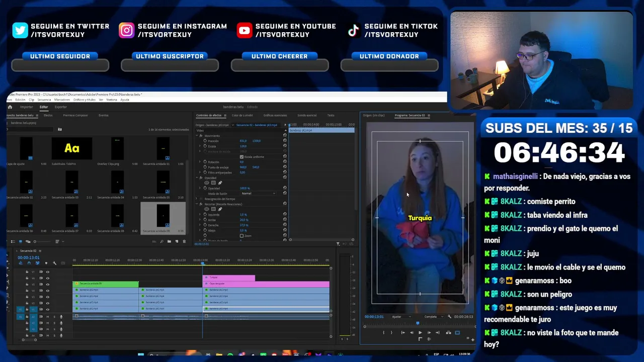Expand the Rotación property
Viewport: 644px width, 362px height.
tap(200, 162)
